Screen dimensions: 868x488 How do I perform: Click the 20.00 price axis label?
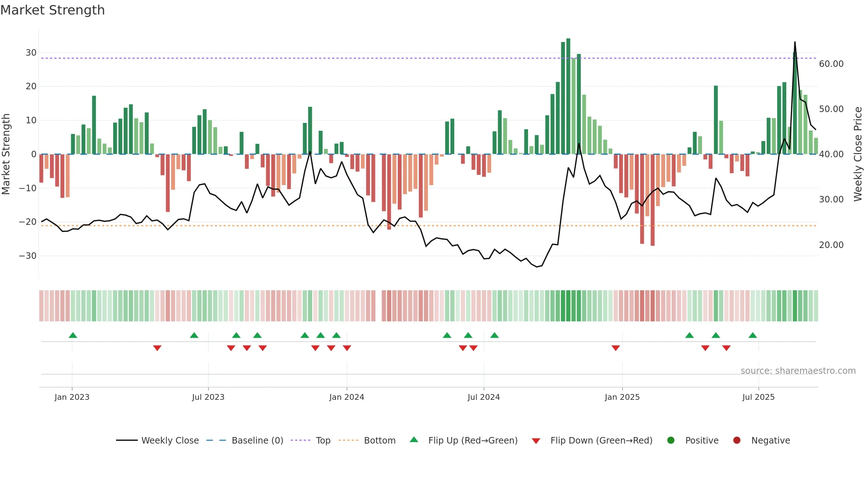(x=831, y=245)
